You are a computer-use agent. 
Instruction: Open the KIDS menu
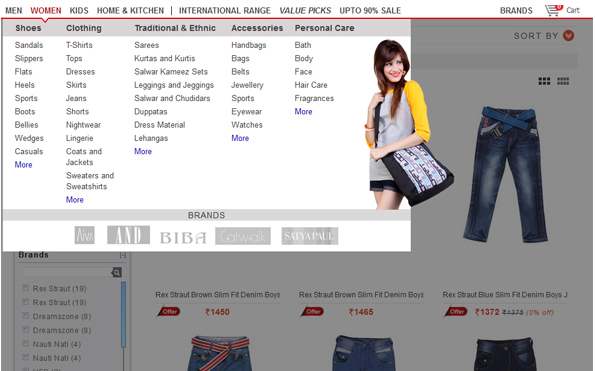[79, 11]
